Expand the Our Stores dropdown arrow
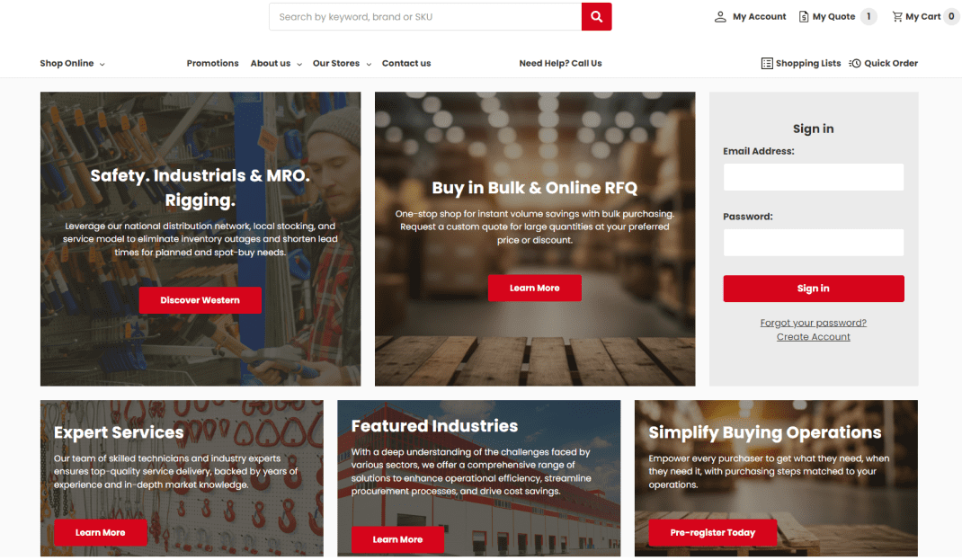Screen dimensions: 962x560 click(369, 64)
